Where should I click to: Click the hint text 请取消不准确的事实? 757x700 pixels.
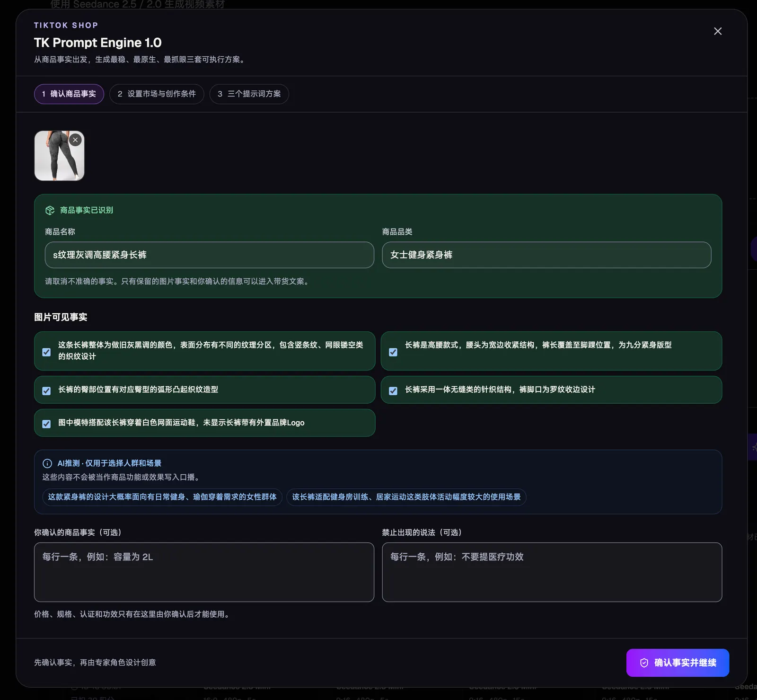[178, 282]
